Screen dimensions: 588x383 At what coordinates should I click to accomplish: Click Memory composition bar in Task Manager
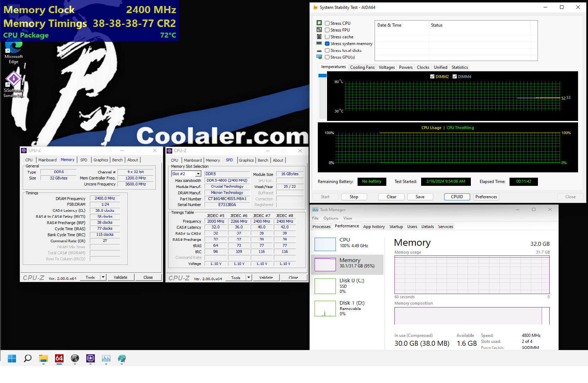(x=472, y=316)
